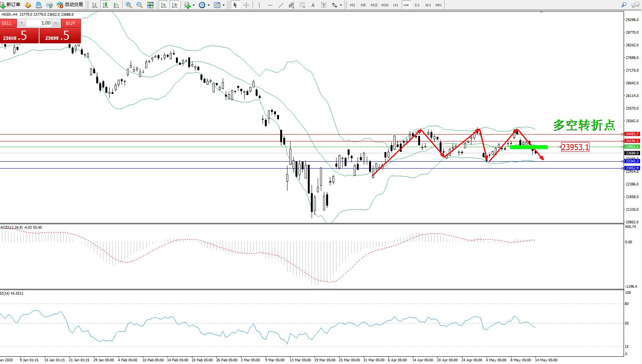The image size is (642, 364).
Task: Click the zoom out magnifier icon
Action: [x=140, y=5]
